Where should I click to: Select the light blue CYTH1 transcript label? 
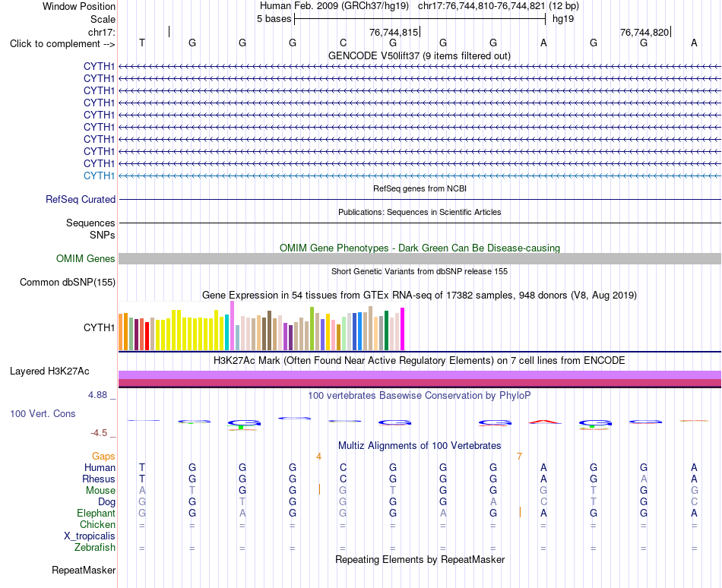(x=99, y=175)
